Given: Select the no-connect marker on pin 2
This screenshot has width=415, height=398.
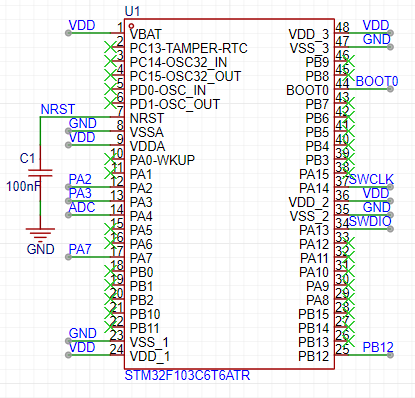Looking at the screenshot, I should [x=110, y=47].
